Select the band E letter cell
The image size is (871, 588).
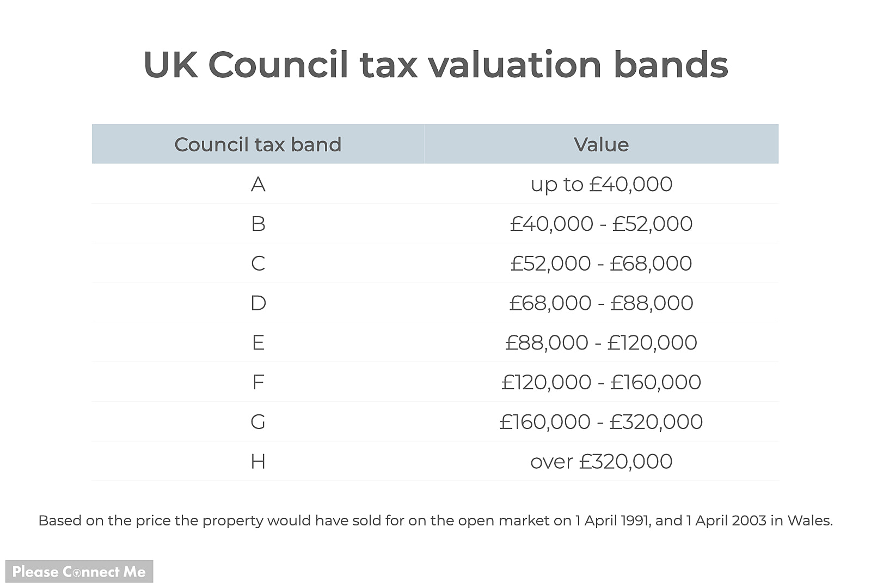click(258, 342)
